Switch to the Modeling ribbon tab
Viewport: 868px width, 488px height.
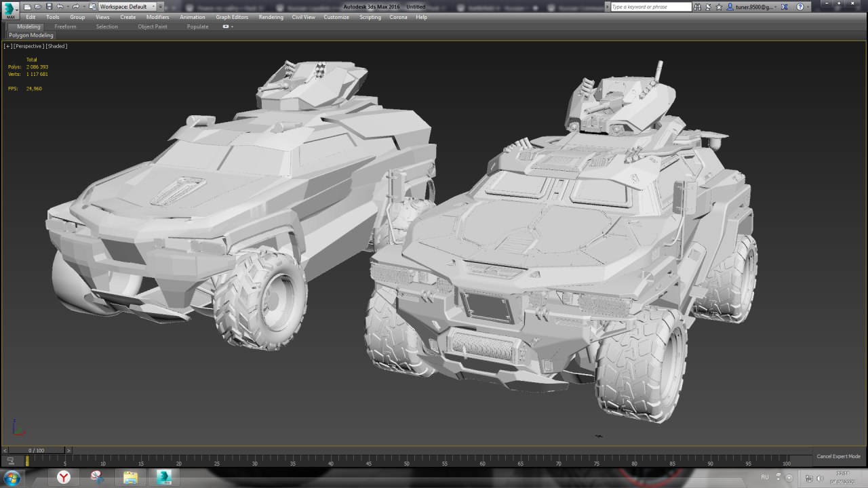coord(28,26)
